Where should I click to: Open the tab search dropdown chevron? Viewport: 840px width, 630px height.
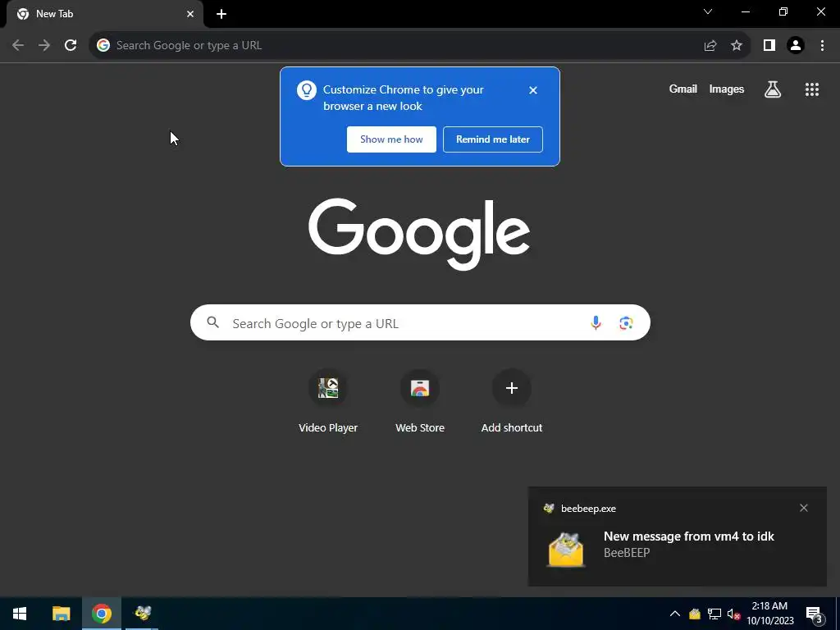pos(708,11)
